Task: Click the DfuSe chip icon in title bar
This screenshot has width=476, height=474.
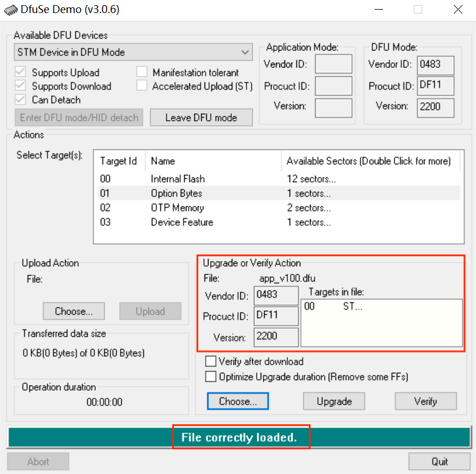Action: 10,10
